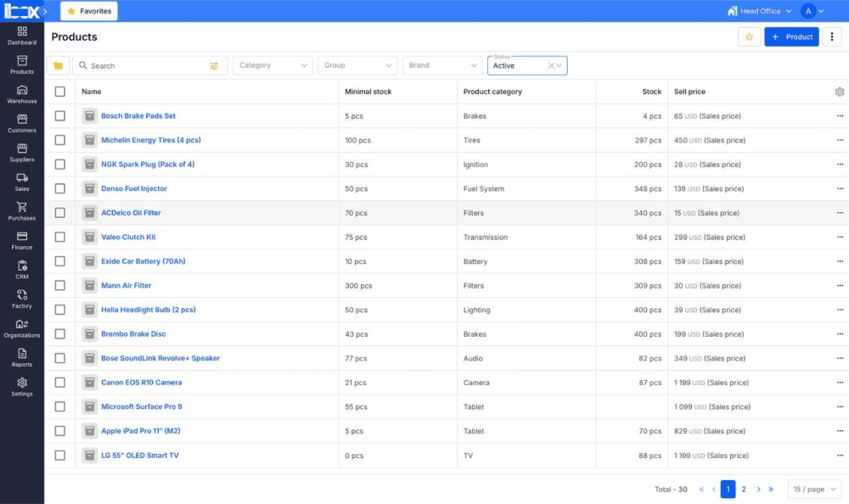Go to Warehouse in sidebar
849x504 pixels.
pos(22,94)
